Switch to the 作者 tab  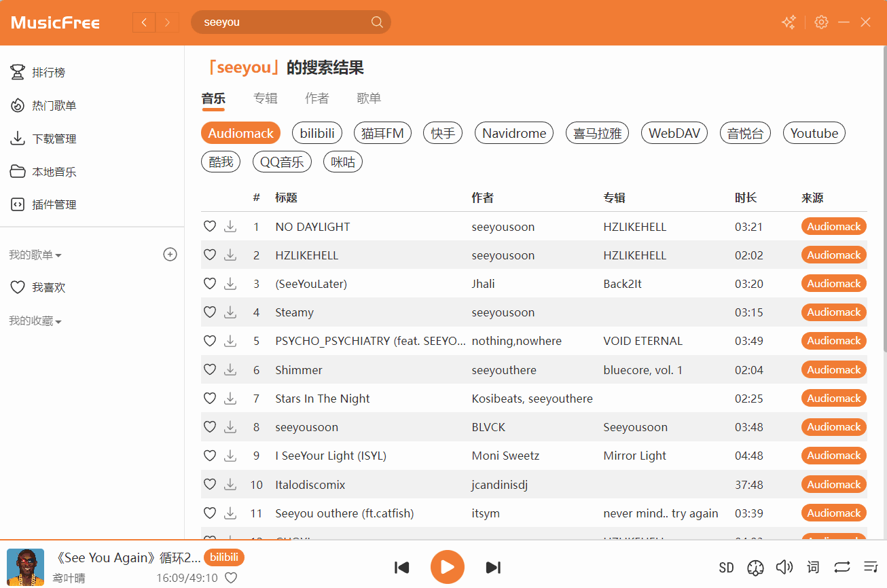tap(317, 98)
